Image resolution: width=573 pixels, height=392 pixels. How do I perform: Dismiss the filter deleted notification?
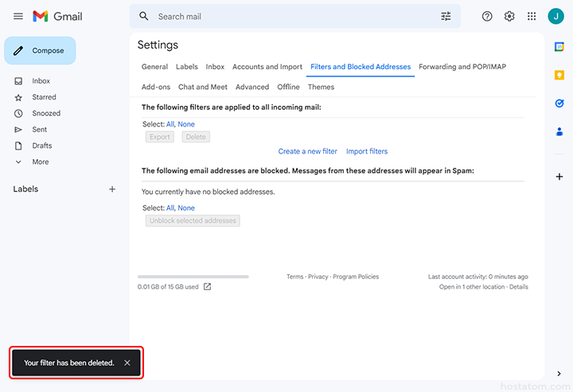pyautogui.click(x=127, y=363)
